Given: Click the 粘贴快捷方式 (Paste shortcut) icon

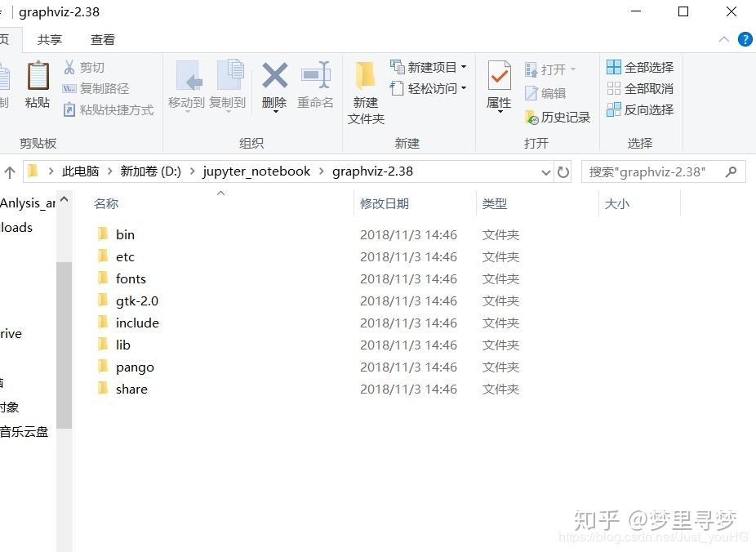Looking at the screenshot, I should (72, 109).
